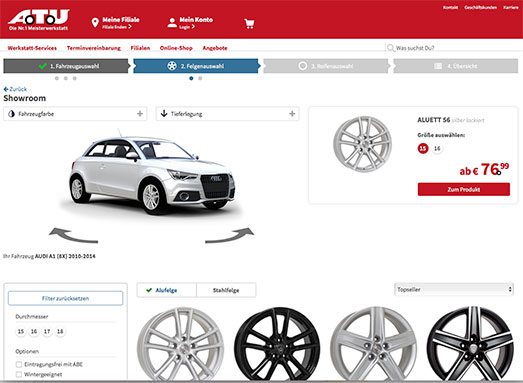This screenshot has width=523, height=383.
Task: Click the rim icon on Felgenauswahl step
Action: pos(172,66)
